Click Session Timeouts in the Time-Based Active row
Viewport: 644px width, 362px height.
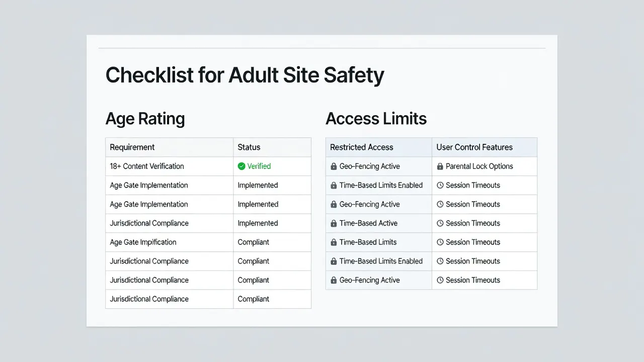click(473, 223)
